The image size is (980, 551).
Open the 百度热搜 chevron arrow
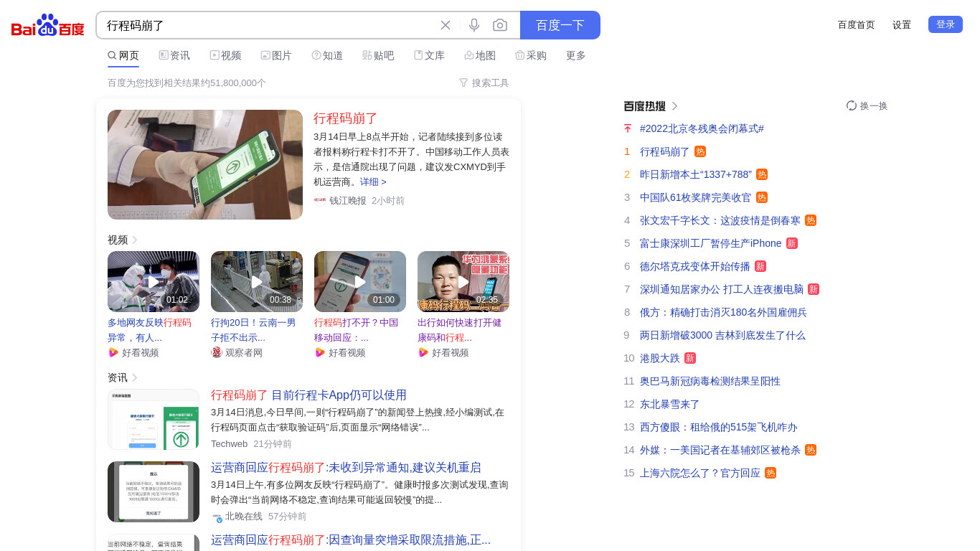pyautogui.click(x=674, y=106)
